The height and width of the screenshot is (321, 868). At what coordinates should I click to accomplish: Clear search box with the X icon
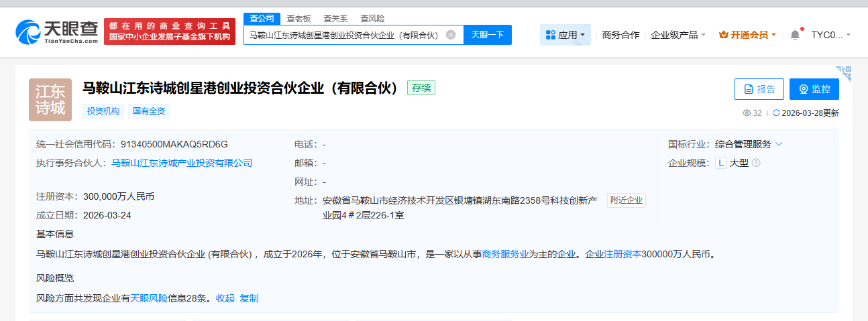(x=451, y=35)
